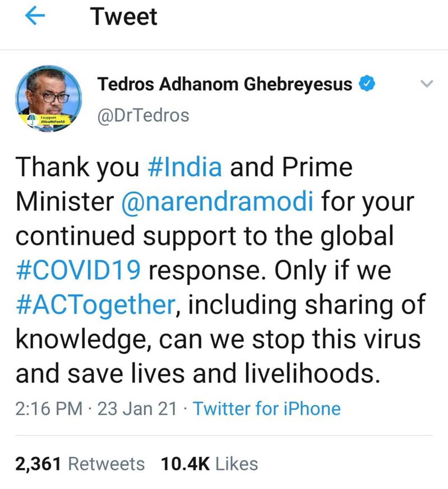Search the #COVID19 hashtag
Screen dimensions: 448x489
coord(78,270)
